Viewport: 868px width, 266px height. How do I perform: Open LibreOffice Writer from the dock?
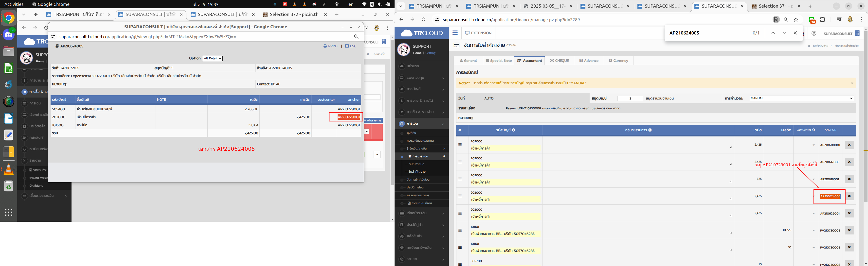pos(9,118)
